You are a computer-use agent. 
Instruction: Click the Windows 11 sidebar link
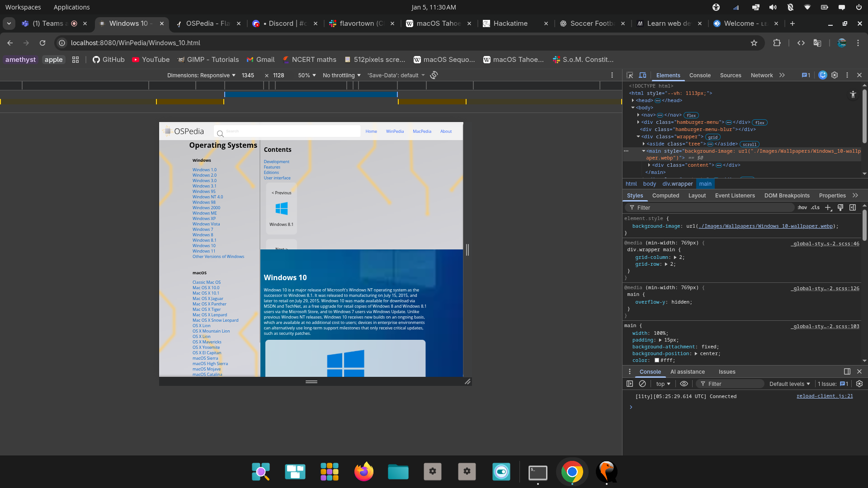click(204, 251)
